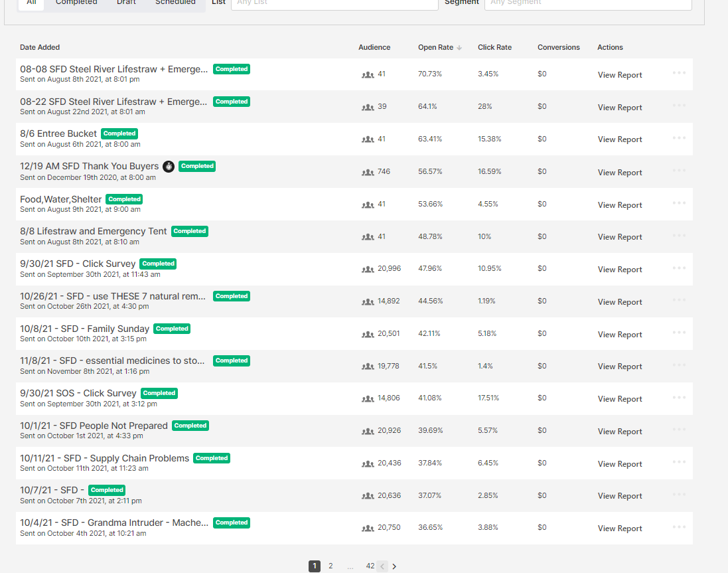
Task: Click the 20,996 audience count
Action: point(389,268)
